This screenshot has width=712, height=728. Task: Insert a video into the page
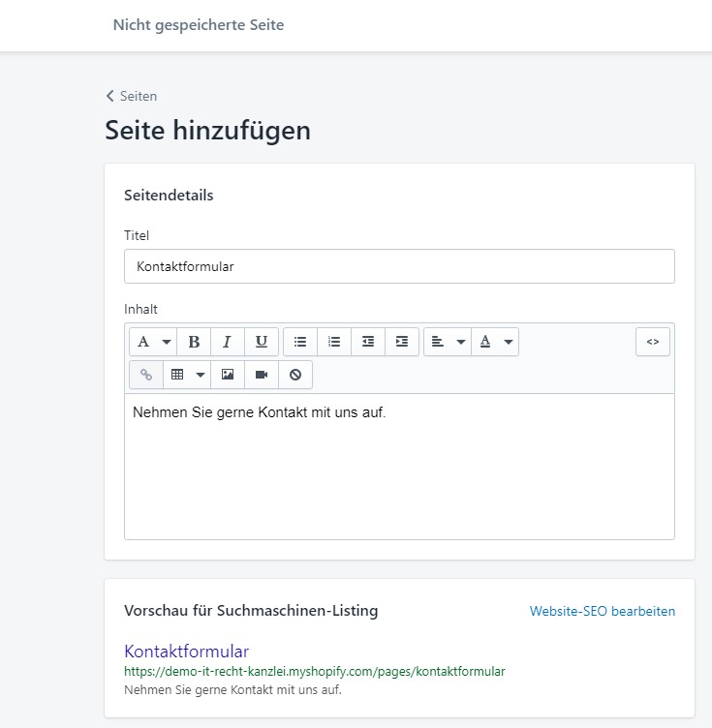[262, 375]
